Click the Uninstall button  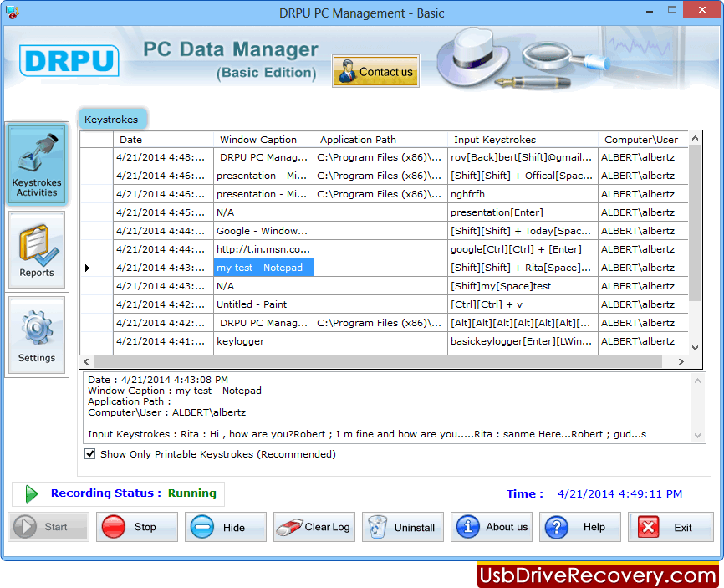click(403, 527)
